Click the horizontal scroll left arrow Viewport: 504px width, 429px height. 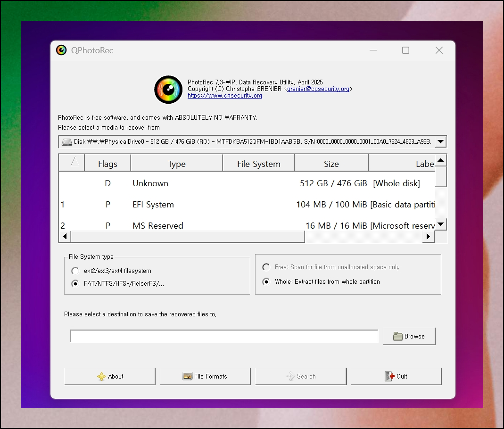click(65, 237)
